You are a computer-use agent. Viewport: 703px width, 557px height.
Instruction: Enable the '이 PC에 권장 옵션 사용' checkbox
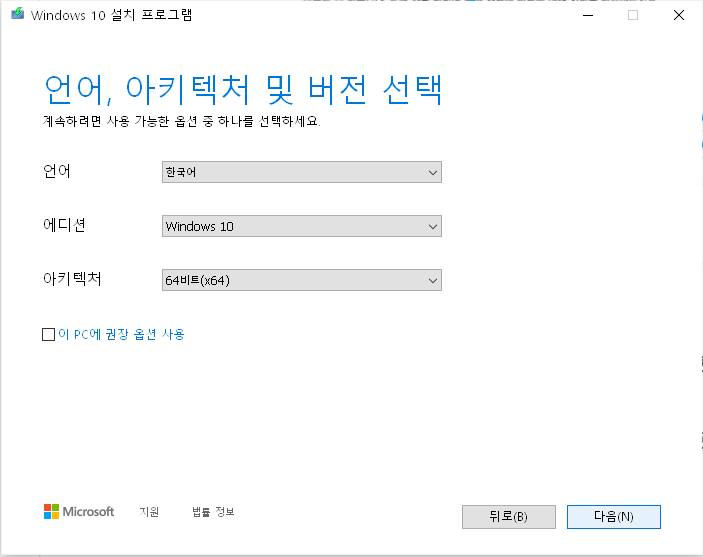pyautogui.click(x=48, y=334)
